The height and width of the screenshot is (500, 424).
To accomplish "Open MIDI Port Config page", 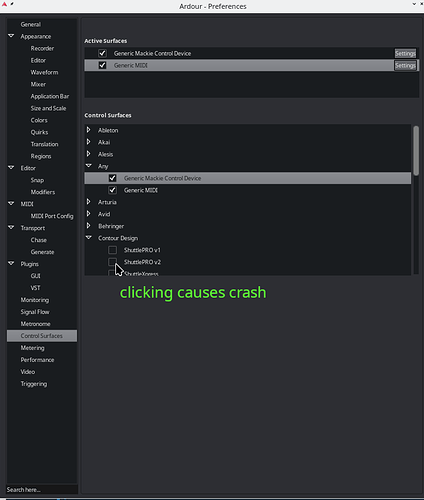I will click(x=52, y=216).
